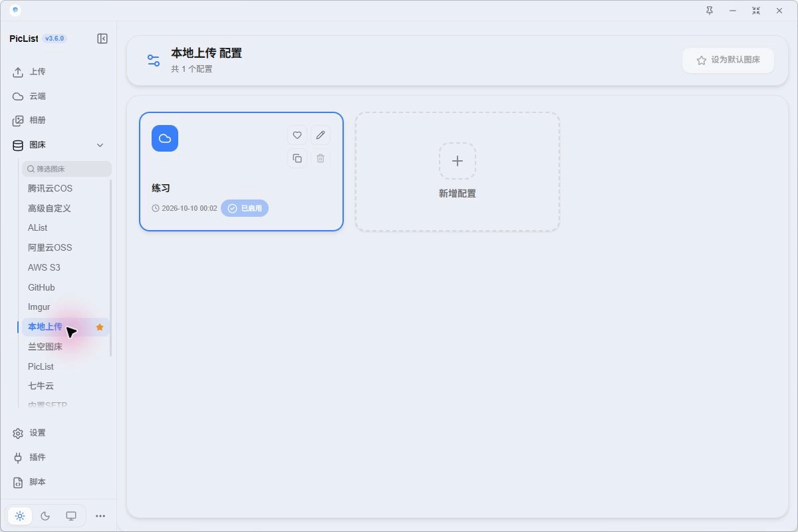Switch to dark theme moon icon

[x=45, y=516]
